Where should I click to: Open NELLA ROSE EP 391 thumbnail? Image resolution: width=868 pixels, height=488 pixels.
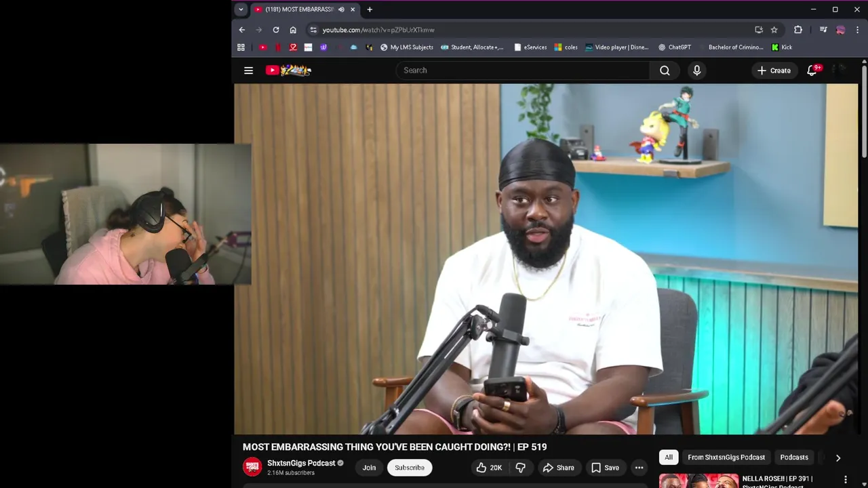click(698, 481)
